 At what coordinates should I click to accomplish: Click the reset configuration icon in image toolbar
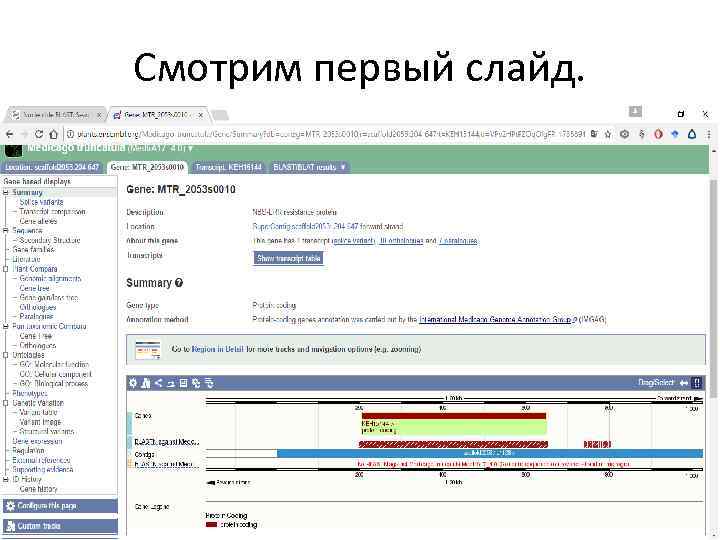(x=196, y=383)
